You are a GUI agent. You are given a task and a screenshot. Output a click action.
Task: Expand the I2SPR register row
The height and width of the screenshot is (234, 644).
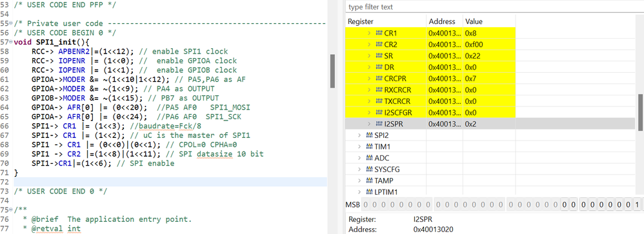[x=369, y=124]
